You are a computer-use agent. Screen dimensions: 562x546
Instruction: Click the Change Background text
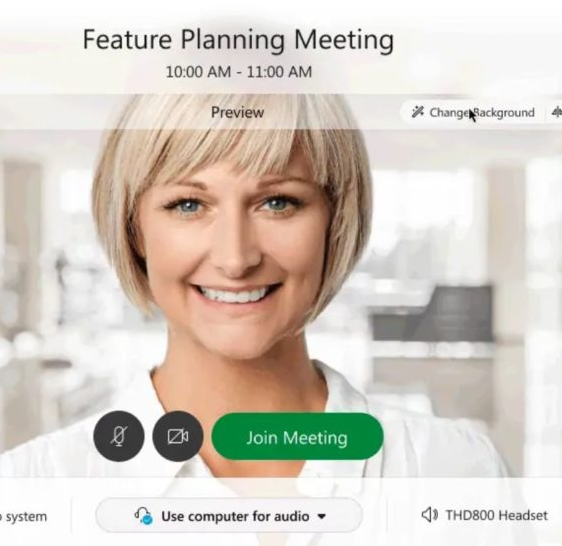coord(482,113)
